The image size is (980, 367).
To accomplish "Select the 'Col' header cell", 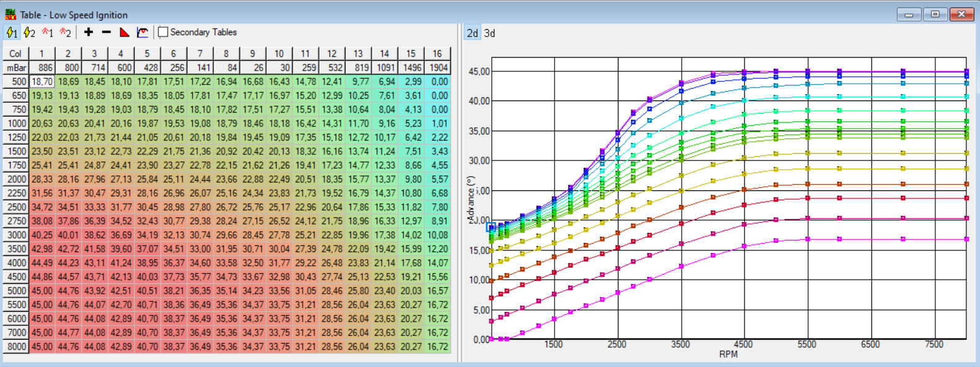I will point(16,53).
